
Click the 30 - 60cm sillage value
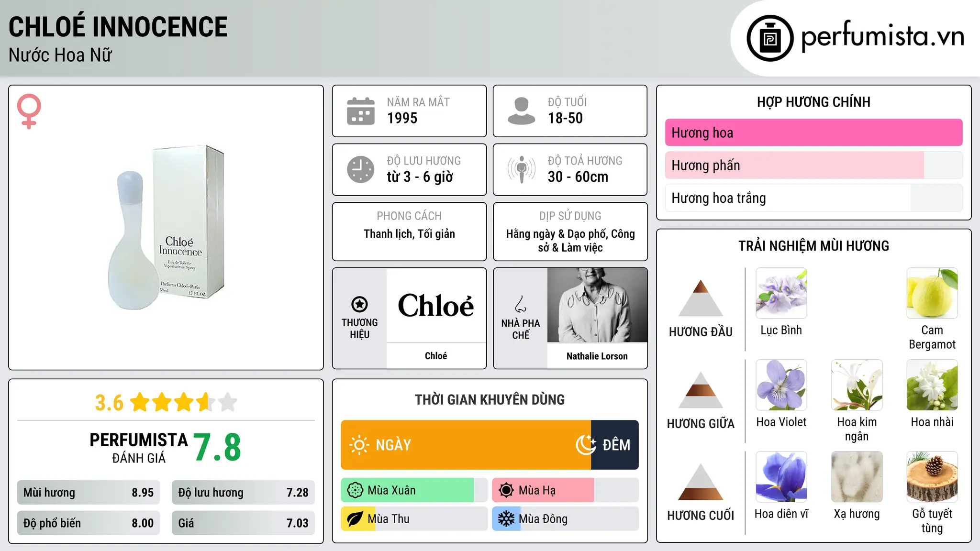(x=578, y=177)
